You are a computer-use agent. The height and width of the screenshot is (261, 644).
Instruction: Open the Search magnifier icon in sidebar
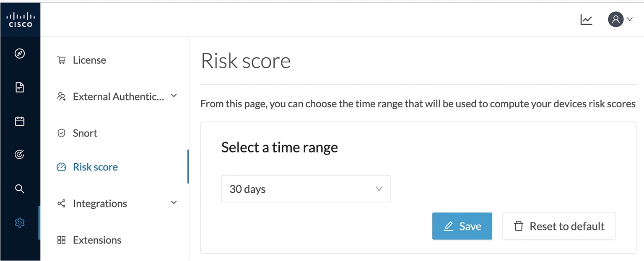point(19,189)
